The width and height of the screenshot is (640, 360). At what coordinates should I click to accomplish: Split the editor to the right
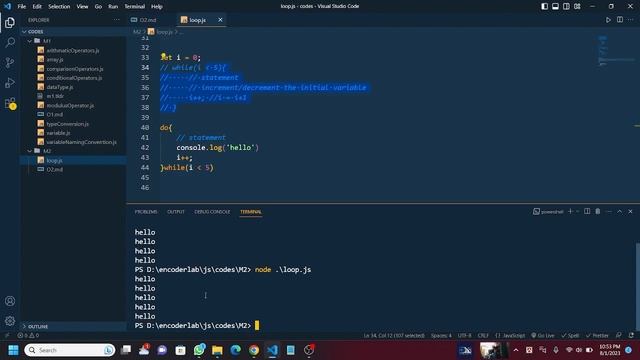tap(620, 20)
